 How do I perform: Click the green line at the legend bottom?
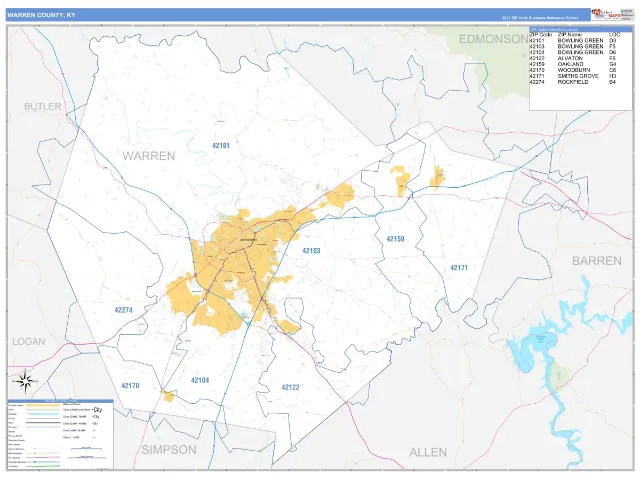43,466
